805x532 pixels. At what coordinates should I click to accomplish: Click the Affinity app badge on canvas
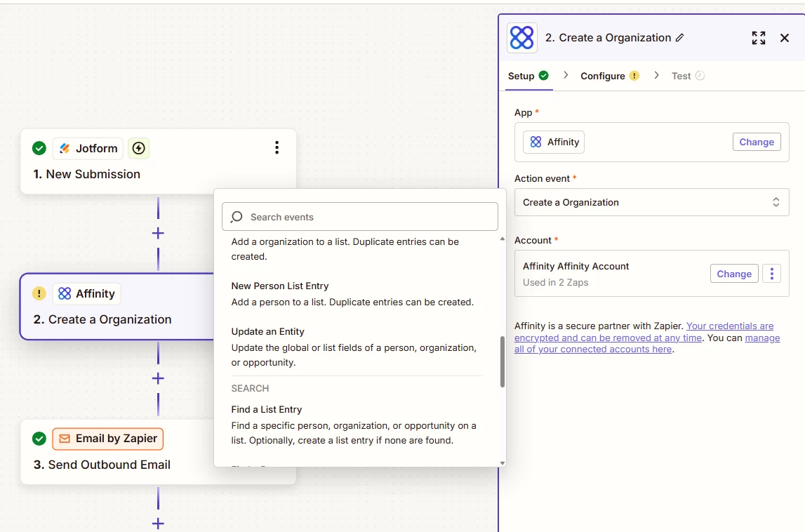click(x=87, y=293)
